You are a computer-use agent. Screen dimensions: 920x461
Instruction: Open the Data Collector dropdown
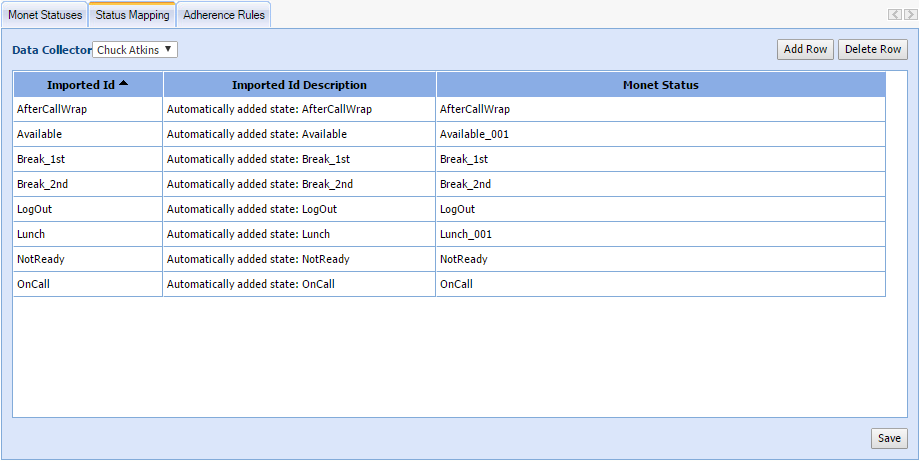(x=135, y=50)
